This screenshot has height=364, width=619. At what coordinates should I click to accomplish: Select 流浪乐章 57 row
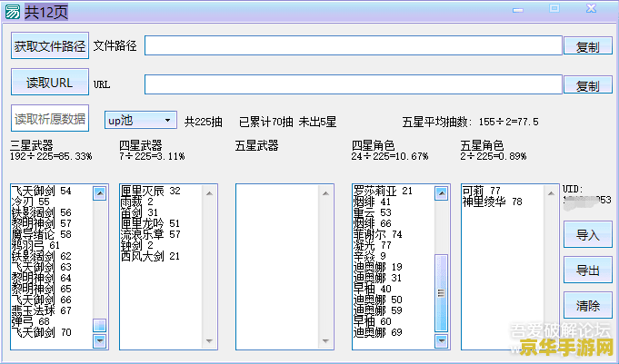(x=150, y=234)
